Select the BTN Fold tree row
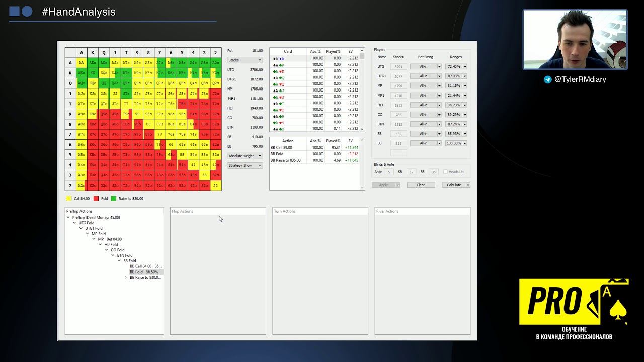This screenshot has width=644, height=362. [x=124, y=255]
